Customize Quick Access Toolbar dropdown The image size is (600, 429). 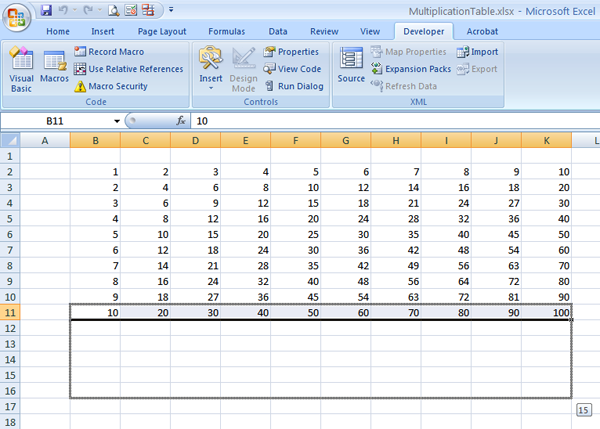pyautogui.click(x=171, y=10)
